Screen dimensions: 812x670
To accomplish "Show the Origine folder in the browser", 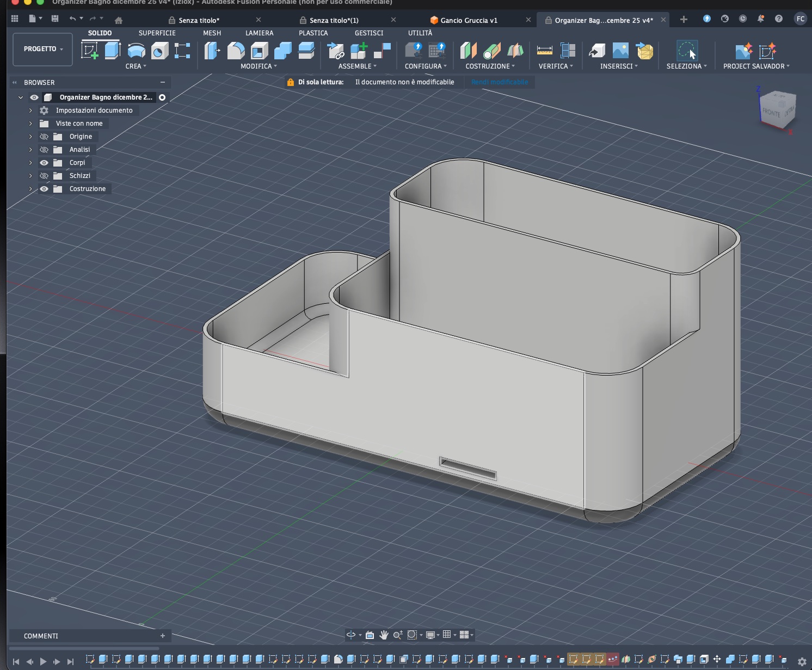I will (44, 136).
